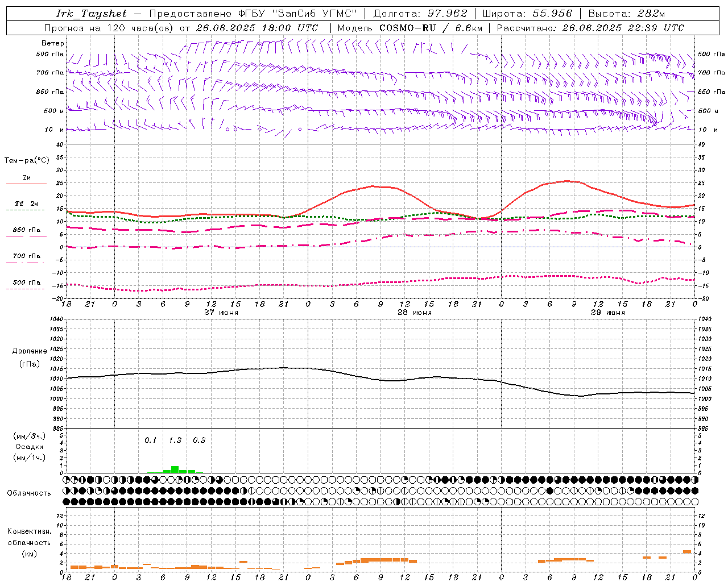Select the forecast text 'Прогноз на 120 часа(ов)'
The width and height of the screenshot is (728, 582).
pos(110,28)
